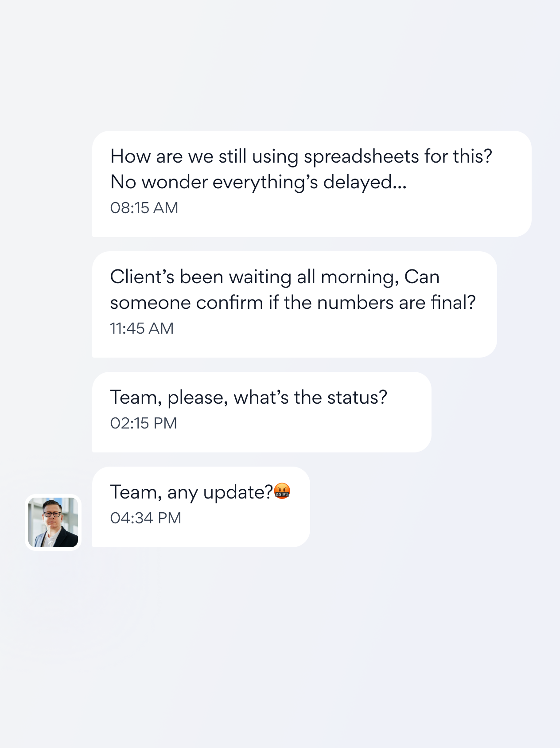Select the "Team, any update?" message text
560x748 pixels.
[x=191, y=492]
